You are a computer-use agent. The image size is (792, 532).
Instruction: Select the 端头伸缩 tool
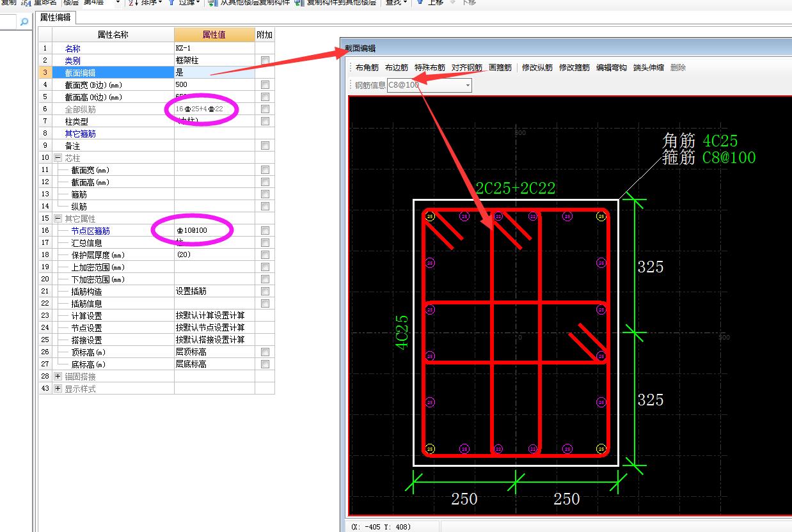pyautogui.click(x=649, y=67)
